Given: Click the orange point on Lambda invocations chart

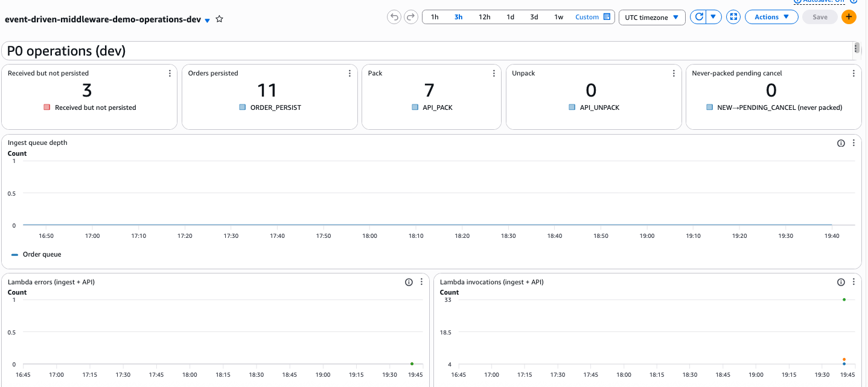Looking at the screenshot, I should 844,359.
